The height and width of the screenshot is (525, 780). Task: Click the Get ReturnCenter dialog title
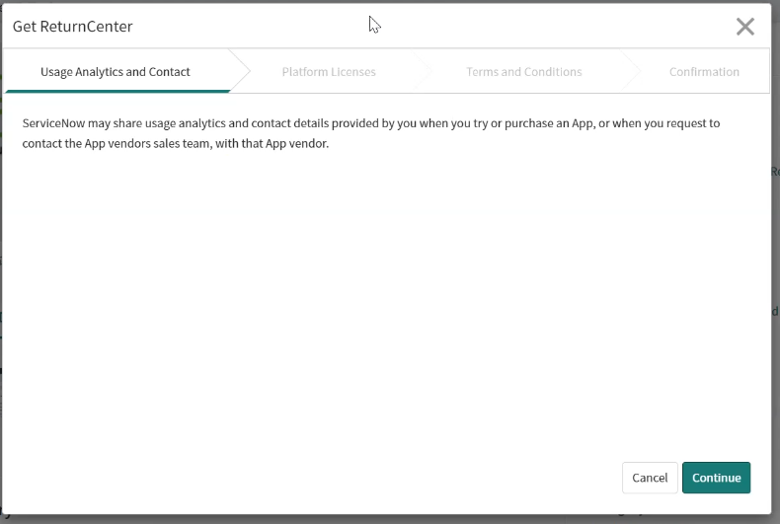pyautogui.click(x=73, y=26)
